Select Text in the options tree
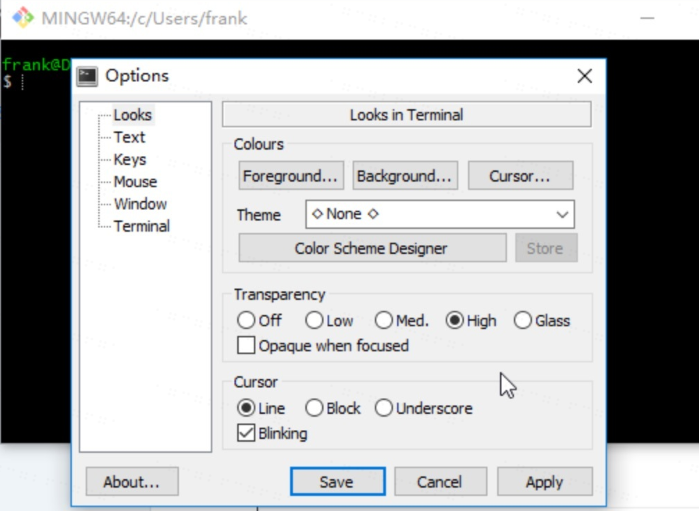 129,137
